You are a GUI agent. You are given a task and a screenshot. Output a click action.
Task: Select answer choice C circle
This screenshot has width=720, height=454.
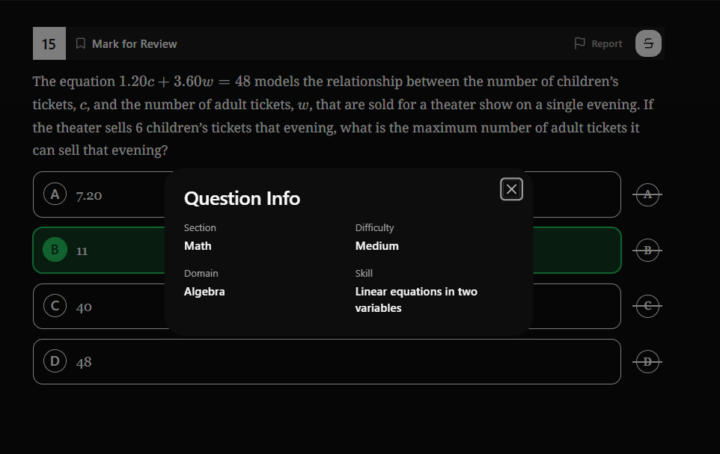(55, 306)
